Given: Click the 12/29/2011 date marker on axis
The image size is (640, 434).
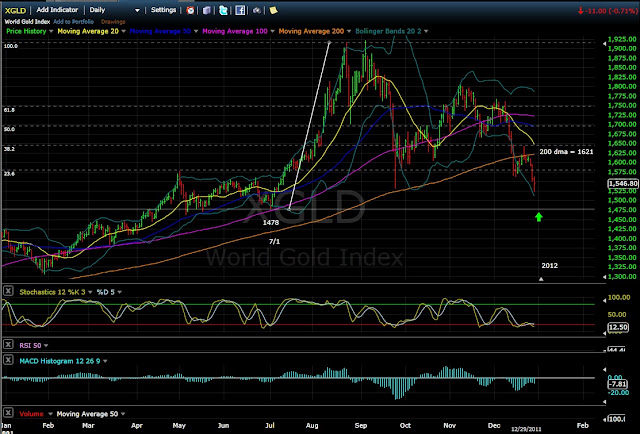Looking at the screenshot, I should coord(527,429).
